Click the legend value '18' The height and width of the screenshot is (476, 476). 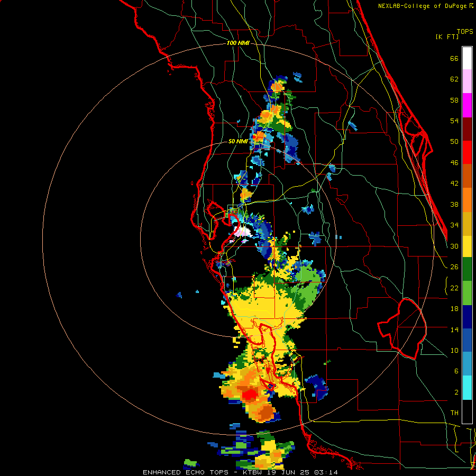click(454, 309)
